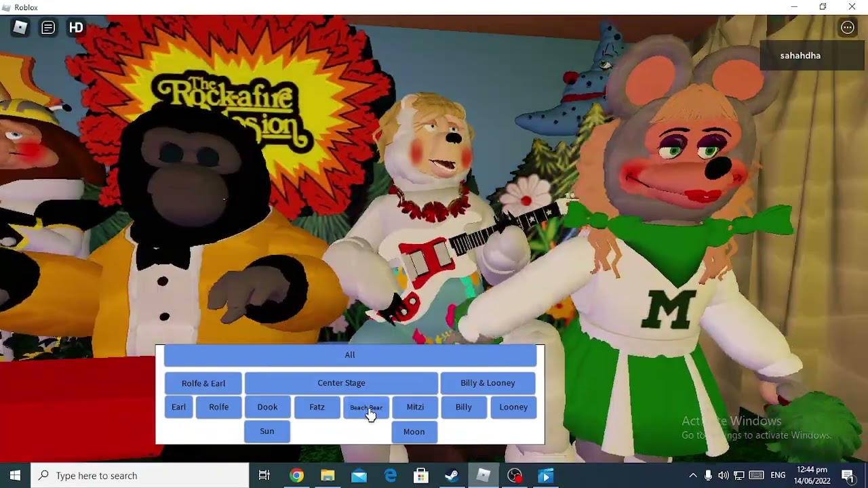Viewport: 868px width, 488px height.
Task: Open Microsoft Store from the taskbar
Action: pyautogui.click(x=421, y=476)
